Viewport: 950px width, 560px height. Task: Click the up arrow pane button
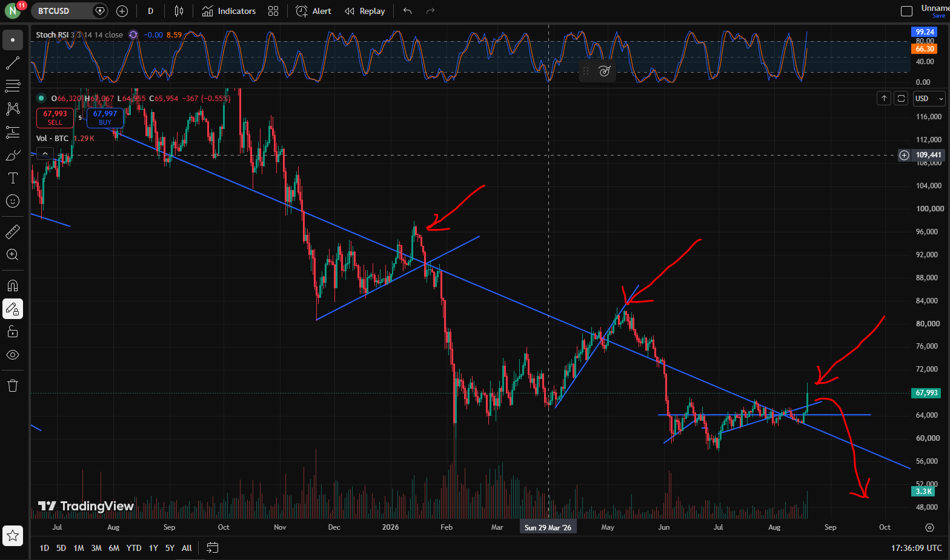(x=884, y=98)
